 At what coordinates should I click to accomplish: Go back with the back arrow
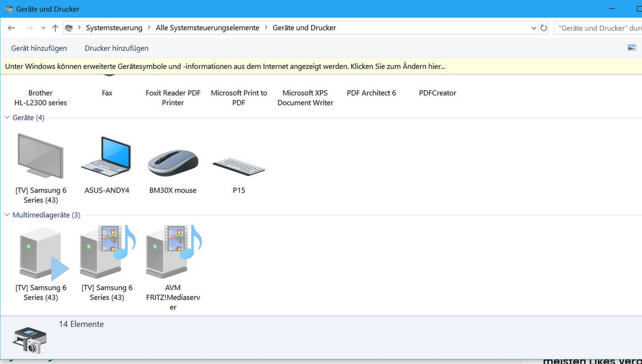coord(12,28)
